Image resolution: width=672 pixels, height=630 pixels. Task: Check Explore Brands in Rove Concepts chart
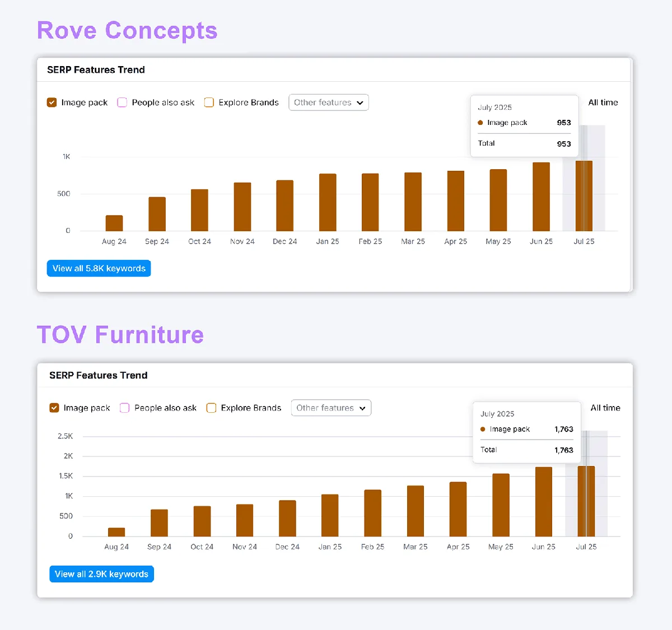point(209,102)
